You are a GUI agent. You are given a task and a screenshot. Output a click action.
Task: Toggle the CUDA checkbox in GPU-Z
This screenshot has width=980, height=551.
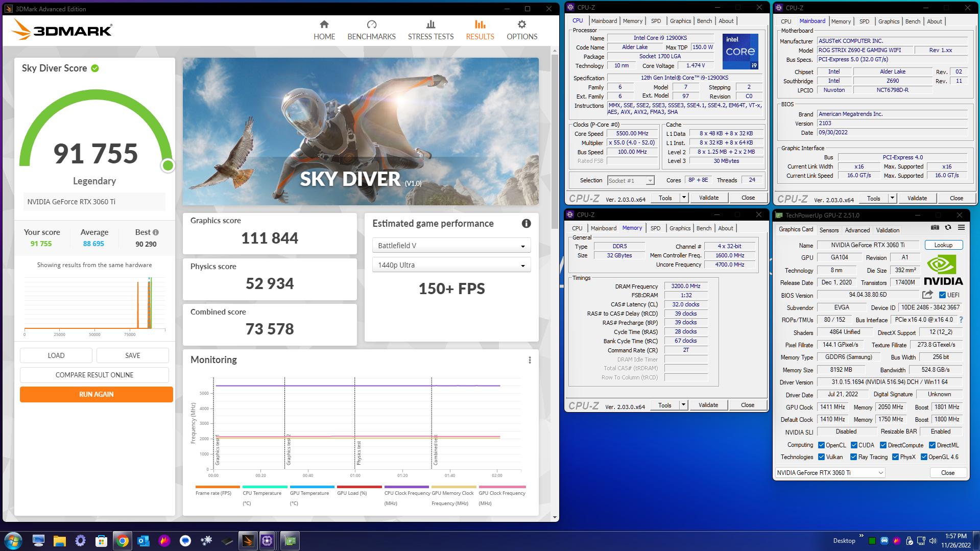[x=854, y=445]
